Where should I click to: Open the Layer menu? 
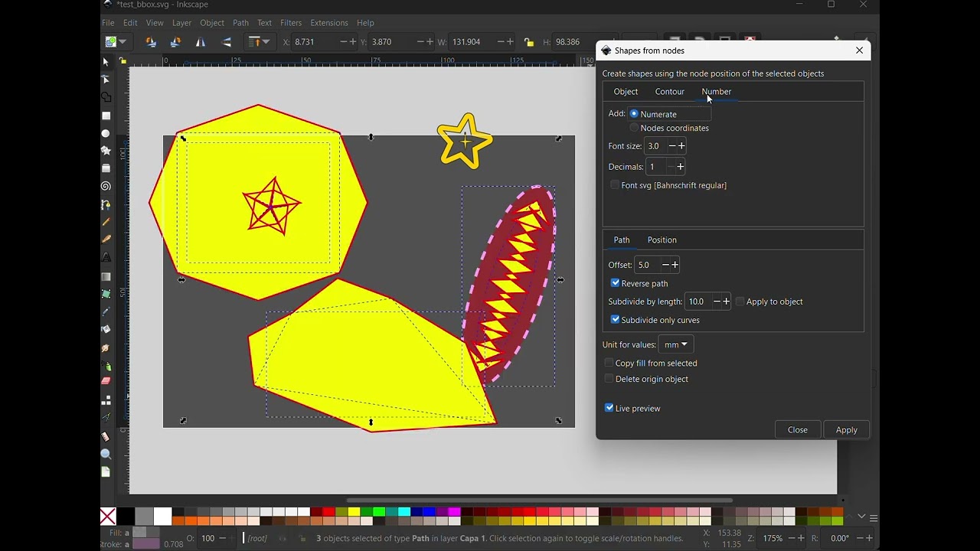point(181,23)
